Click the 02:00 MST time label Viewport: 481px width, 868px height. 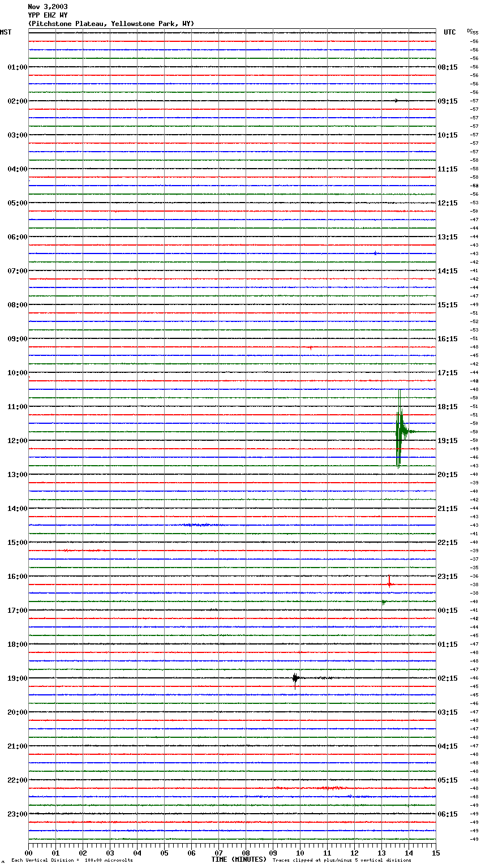tap(18, 101)
